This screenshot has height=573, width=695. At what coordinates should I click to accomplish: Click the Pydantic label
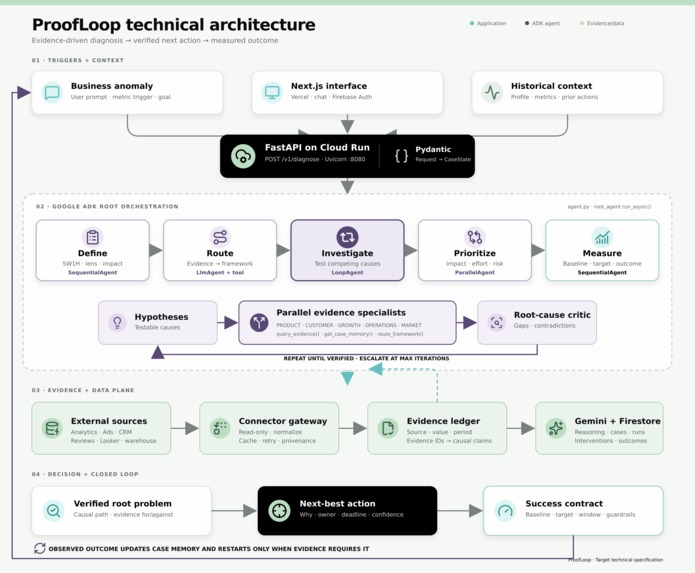coord(433,149)
